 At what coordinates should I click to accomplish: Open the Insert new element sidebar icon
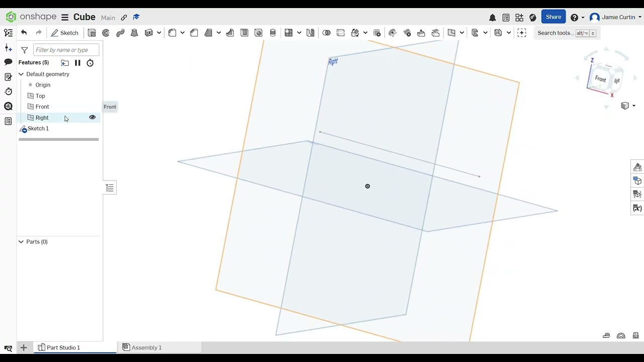point(8,48)
